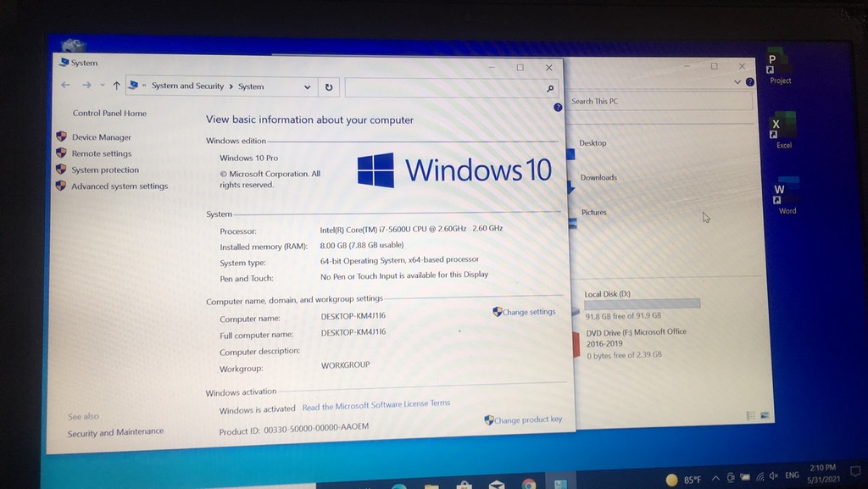Image resolution: width=868 pixels, height=489 pixels.
Task: Open File Explorer from the taskbar
Action: 431,486
